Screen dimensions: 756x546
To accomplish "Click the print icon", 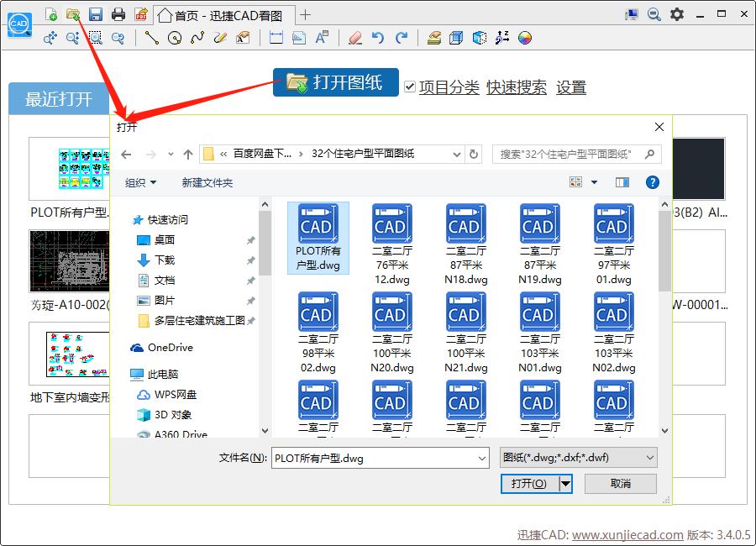I will click(x=118, y=14).
